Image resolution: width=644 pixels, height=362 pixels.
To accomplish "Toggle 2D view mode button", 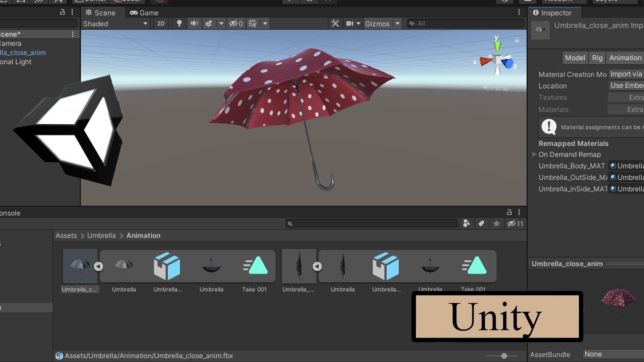I will pyautogui.click(x=161, y=23).
